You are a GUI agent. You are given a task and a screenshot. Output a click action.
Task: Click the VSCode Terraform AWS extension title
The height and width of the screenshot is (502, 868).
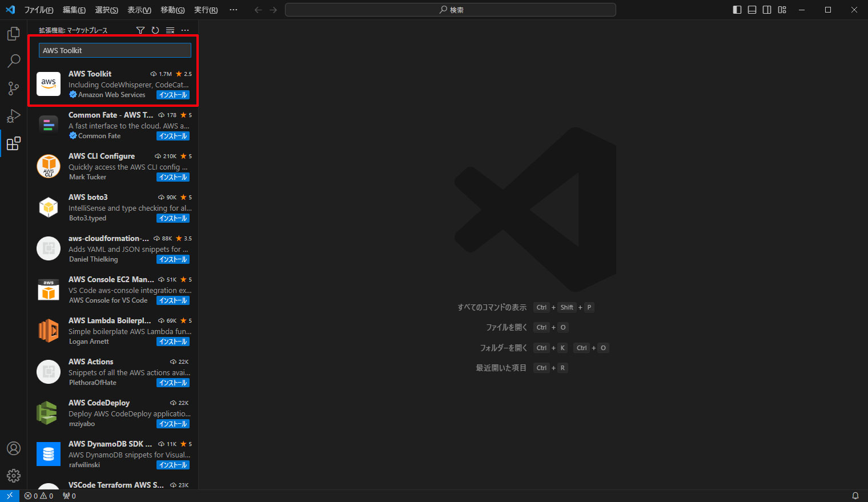116,485
